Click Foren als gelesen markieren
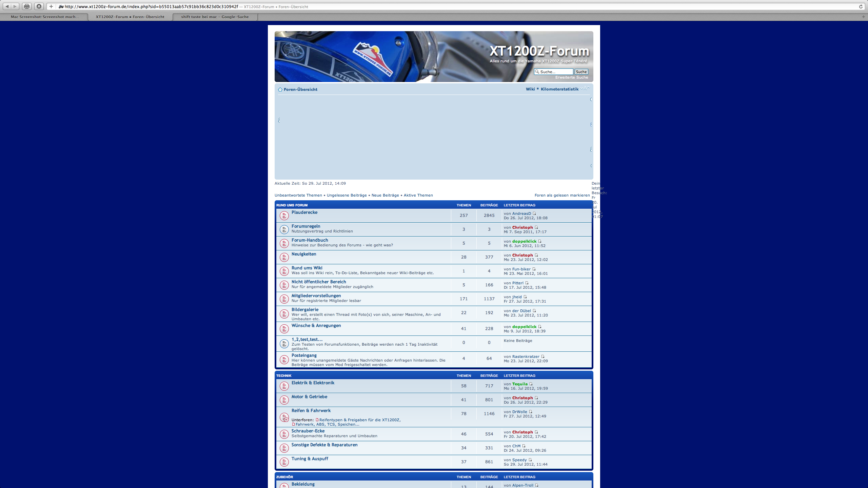Image resolution: width=868 pixels, height=488 pixels. coord(562,195)
